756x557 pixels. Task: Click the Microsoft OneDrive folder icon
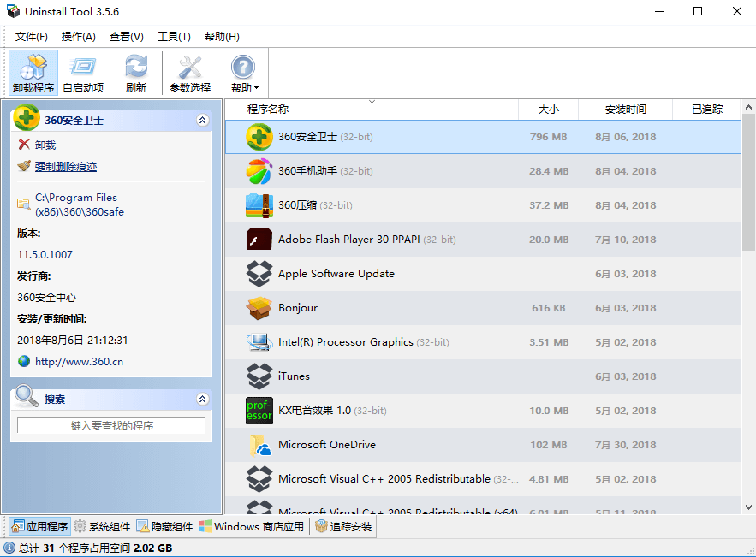point(260,445)
